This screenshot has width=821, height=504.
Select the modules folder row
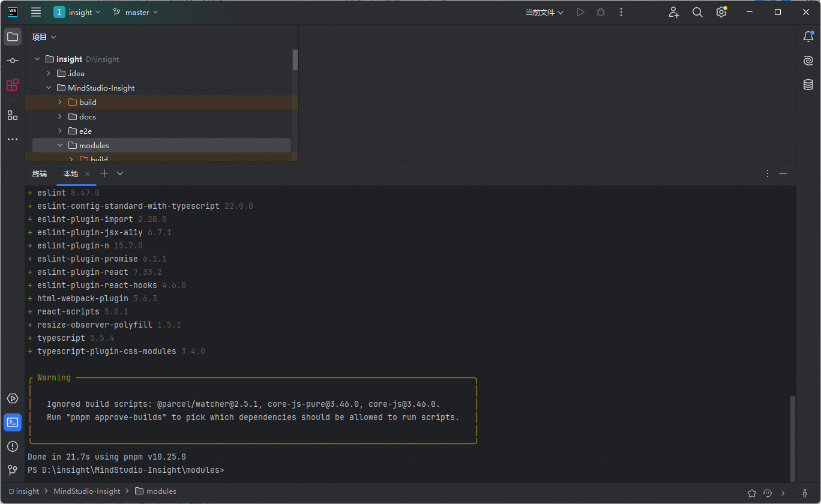(x=161, y=145)
